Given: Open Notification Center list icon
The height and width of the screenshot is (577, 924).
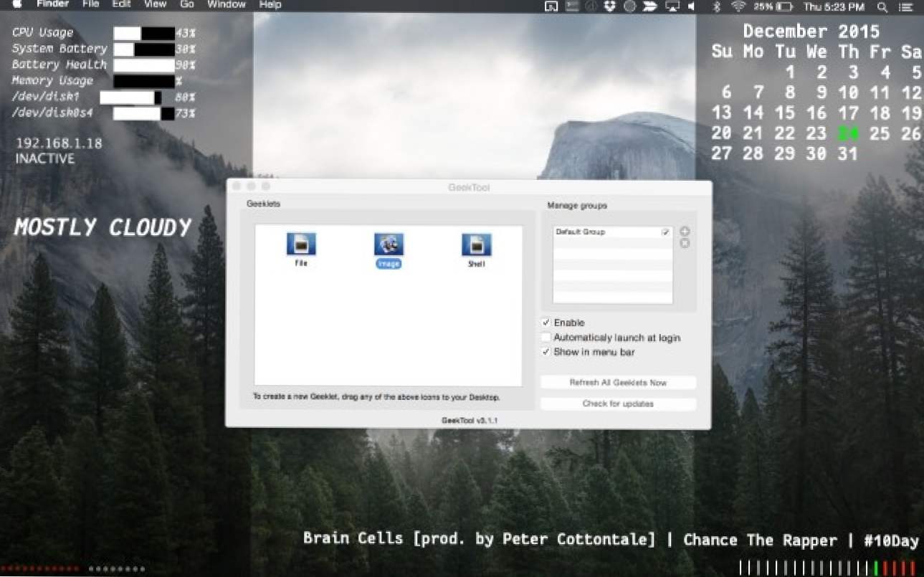Looking at the screenshot, I should click(907, 7).
